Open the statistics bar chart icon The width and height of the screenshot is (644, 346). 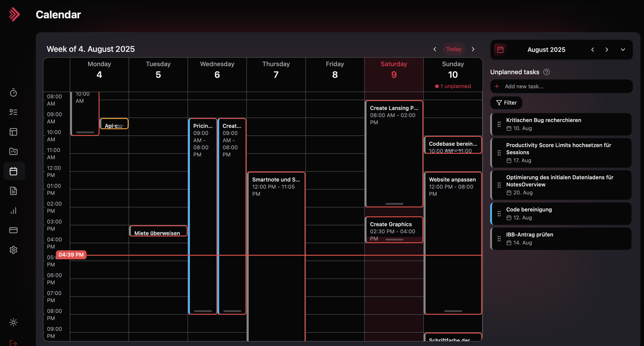click(x=13, y=210)
